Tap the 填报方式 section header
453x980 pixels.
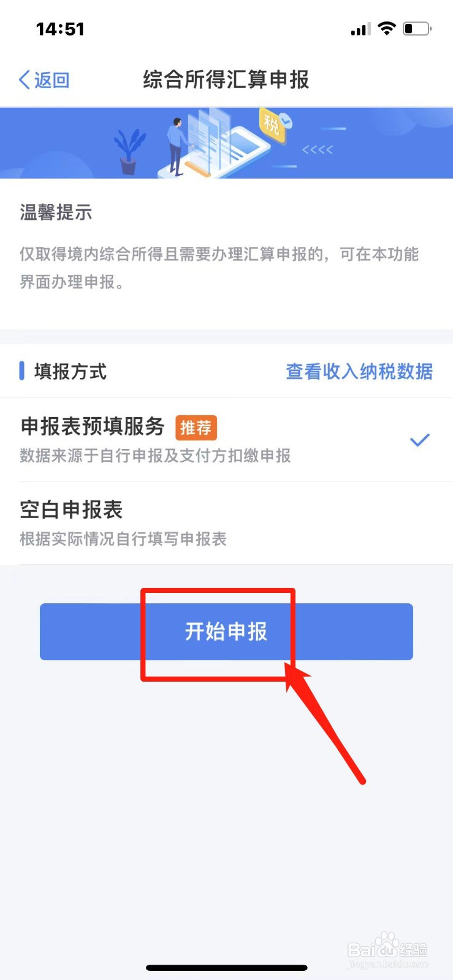pos(70,371)
